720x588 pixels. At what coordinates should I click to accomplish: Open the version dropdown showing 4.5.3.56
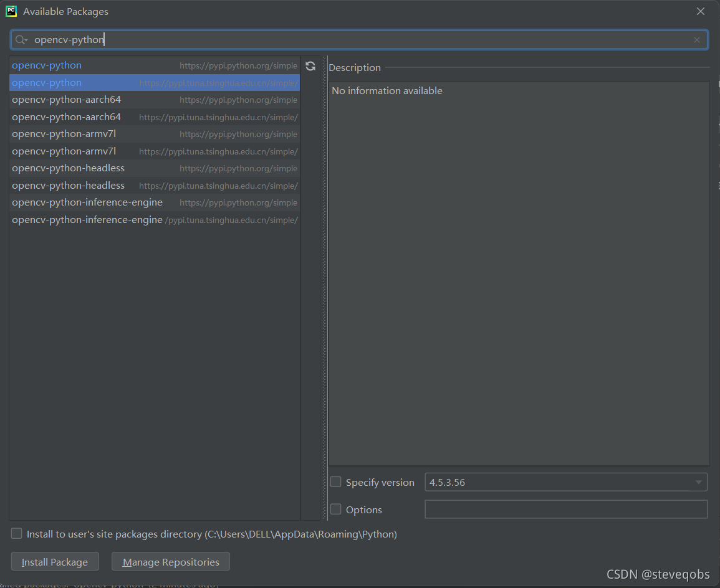566,482
